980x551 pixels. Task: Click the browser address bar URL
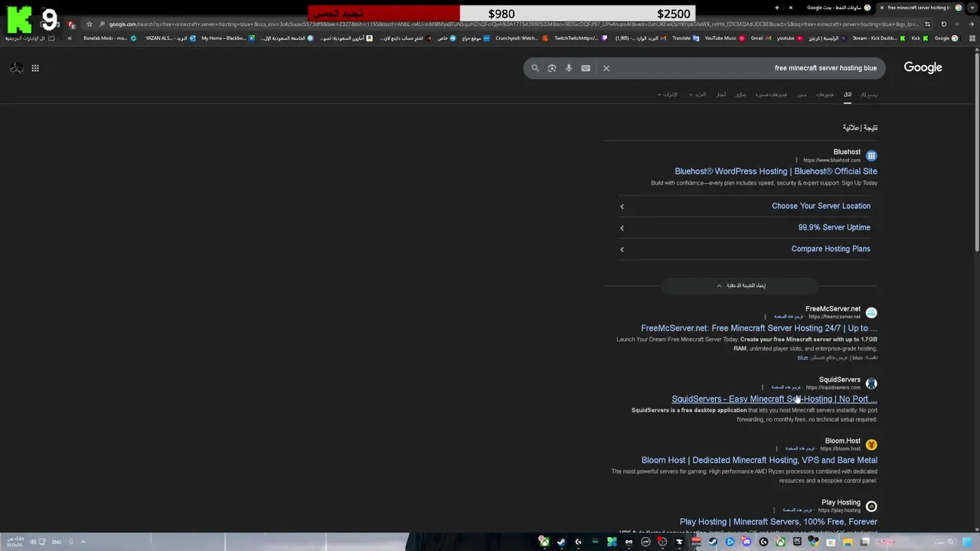[505, 24]
